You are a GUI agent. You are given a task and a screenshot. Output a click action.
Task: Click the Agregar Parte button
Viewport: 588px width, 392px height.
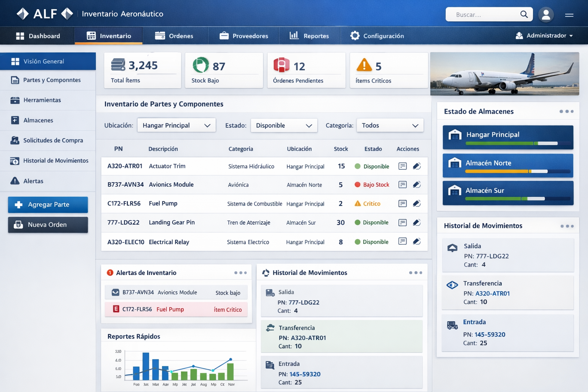pos(47,205)
